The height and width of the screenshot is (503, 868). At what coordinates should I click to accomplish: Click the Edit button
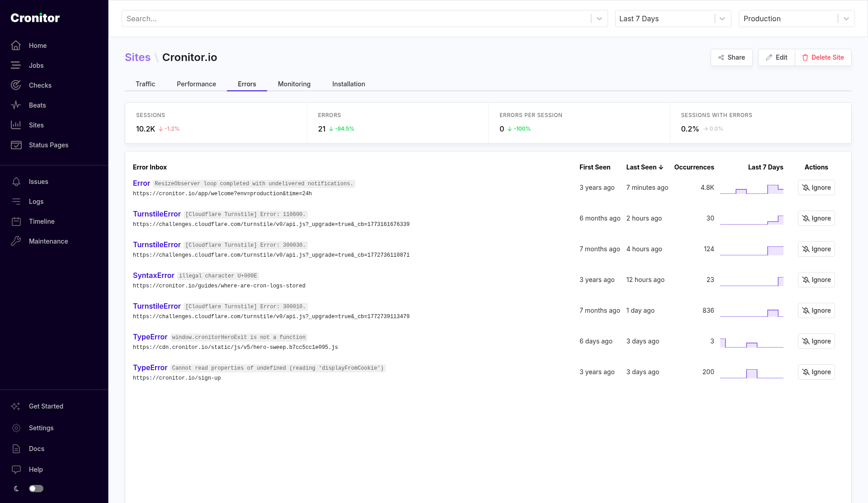(x=776, y=57)
